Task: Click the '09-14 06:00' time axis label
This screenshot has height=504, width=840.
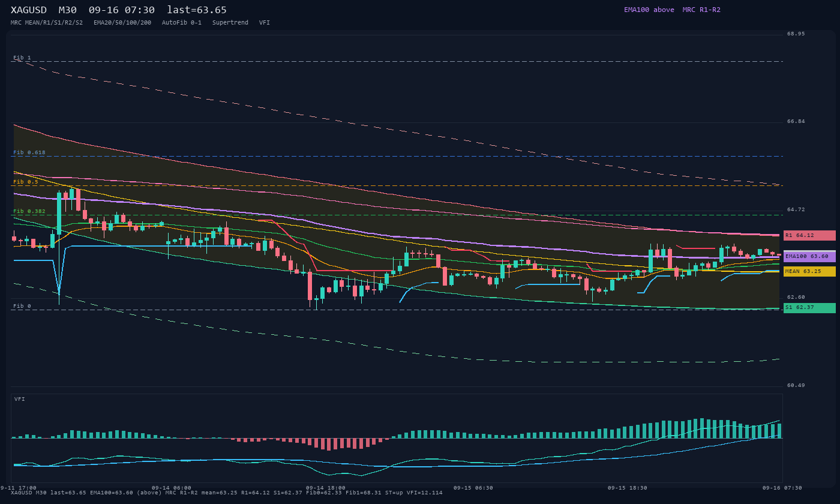Action: point(172,488)
